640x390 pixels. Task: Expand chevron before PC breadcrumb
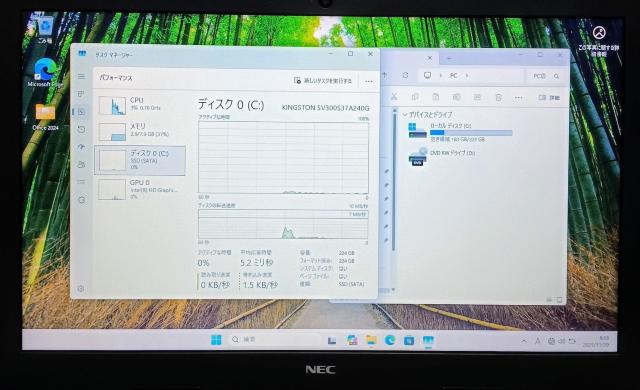point(440,76)
